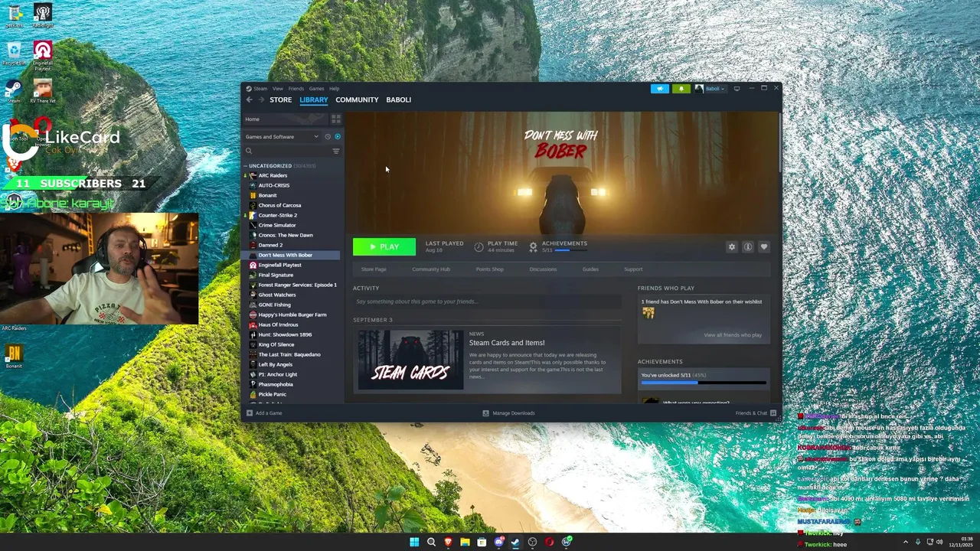980x551 pixels.
Task: Open the Help menu
Action: click(x=334, y=89)
